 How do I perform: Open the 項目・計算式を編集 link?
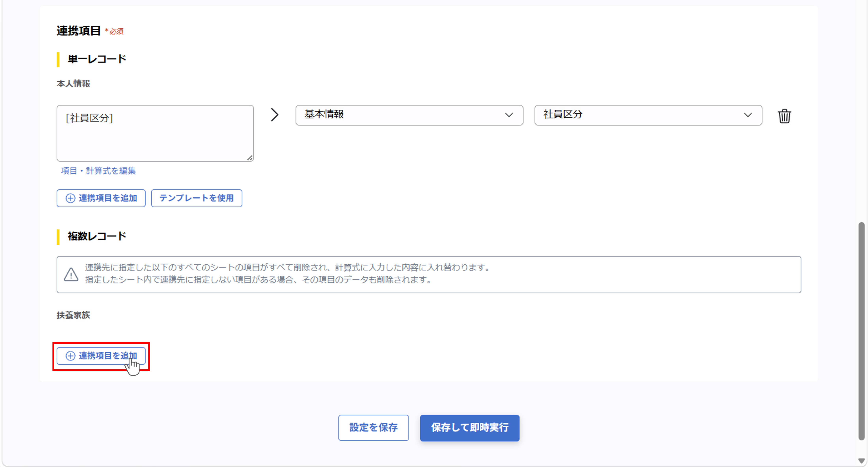tap(98, 171)
